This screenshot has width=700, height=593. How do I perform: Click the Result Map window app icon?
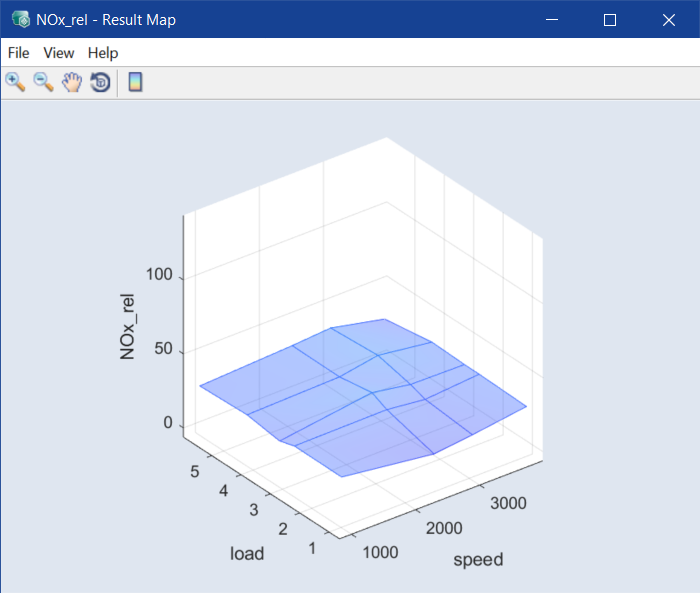click(19, 19)
